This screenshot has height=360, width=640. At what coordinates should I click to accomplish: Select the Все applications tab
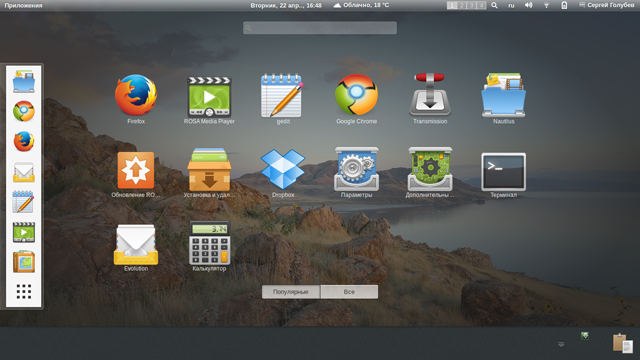coord(349,292)
